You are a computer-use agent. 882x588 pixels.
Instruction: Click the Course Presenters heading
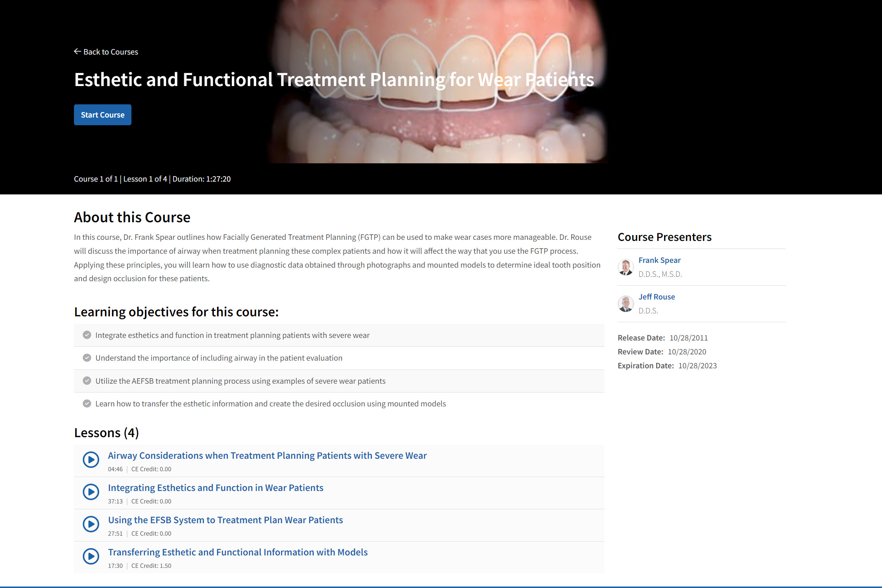click(665, 237)
